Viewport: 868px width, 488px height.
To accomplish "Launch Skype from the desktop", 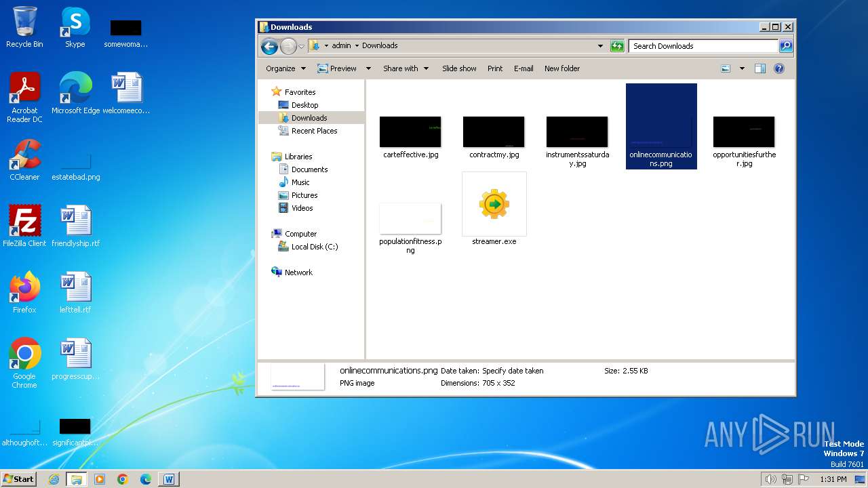I will 75,27.
